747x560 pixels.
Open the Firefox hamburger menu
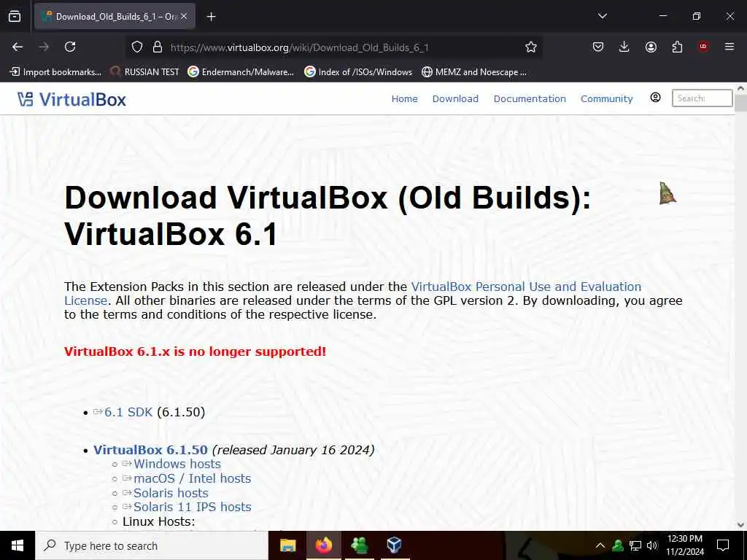[x=729, y=47]
